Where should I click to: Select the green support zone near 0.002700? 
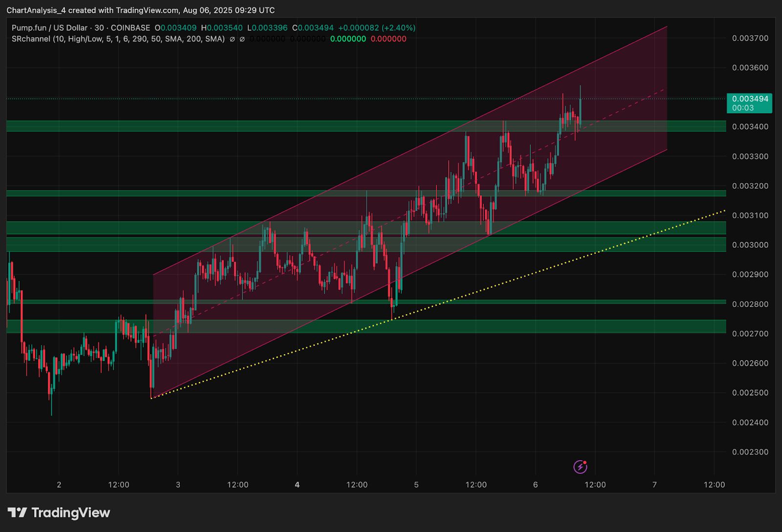(x=366, y=326)
